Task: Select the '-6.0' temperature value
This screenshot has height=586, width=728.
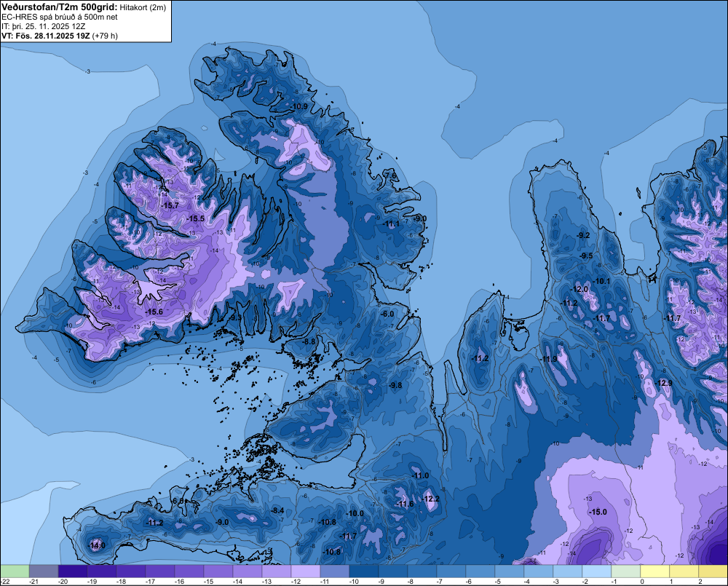Action: coord(387,314)
